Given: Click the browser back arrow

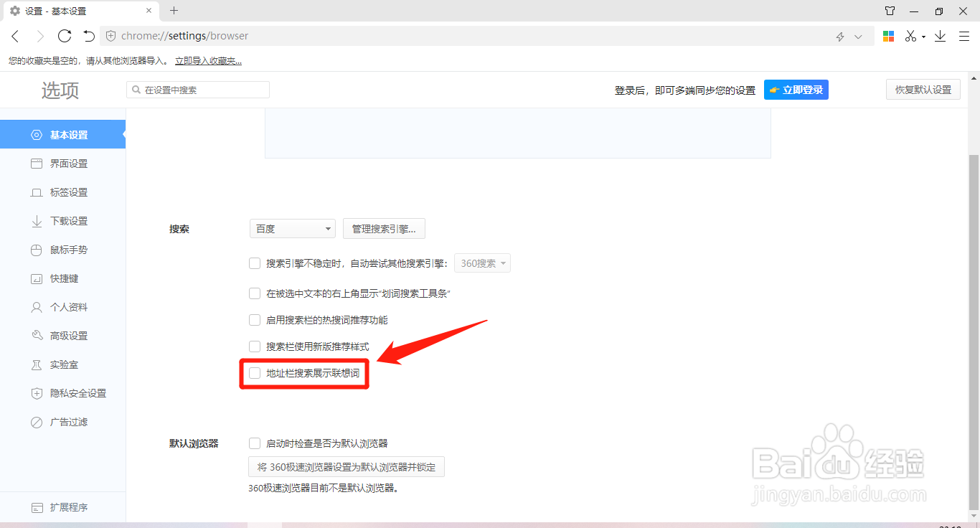Looking at the screenshot, I should (x=16, y=36).
